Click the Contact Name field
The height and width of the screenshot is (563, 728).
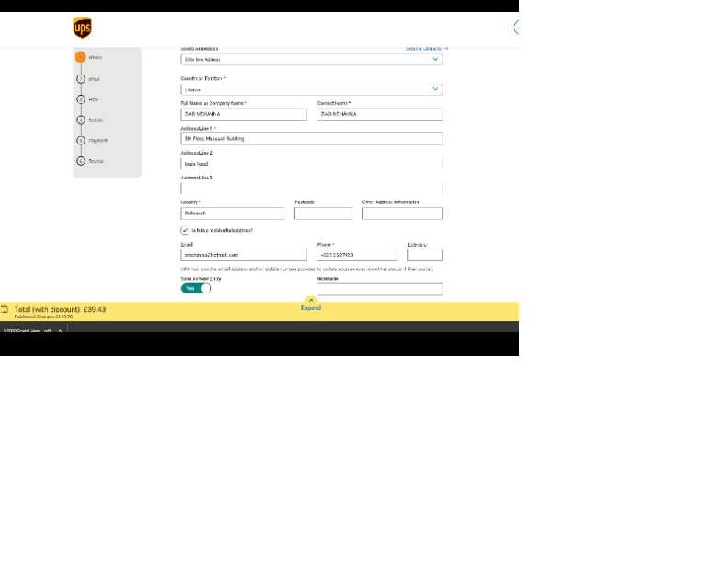(379, 114)
